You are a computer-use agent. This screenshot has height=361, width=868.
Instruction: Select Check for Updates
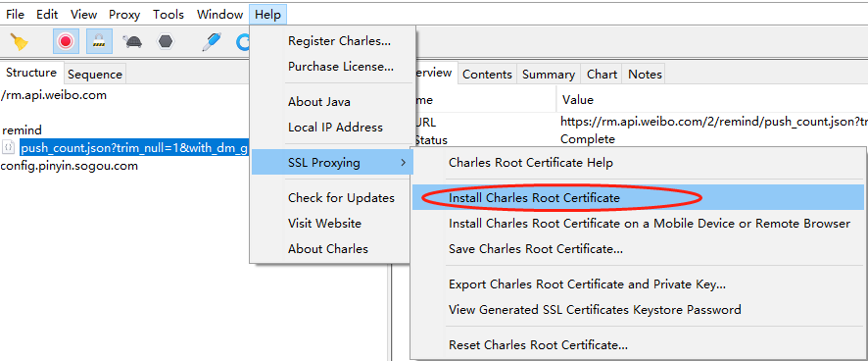tap(331, 198)
